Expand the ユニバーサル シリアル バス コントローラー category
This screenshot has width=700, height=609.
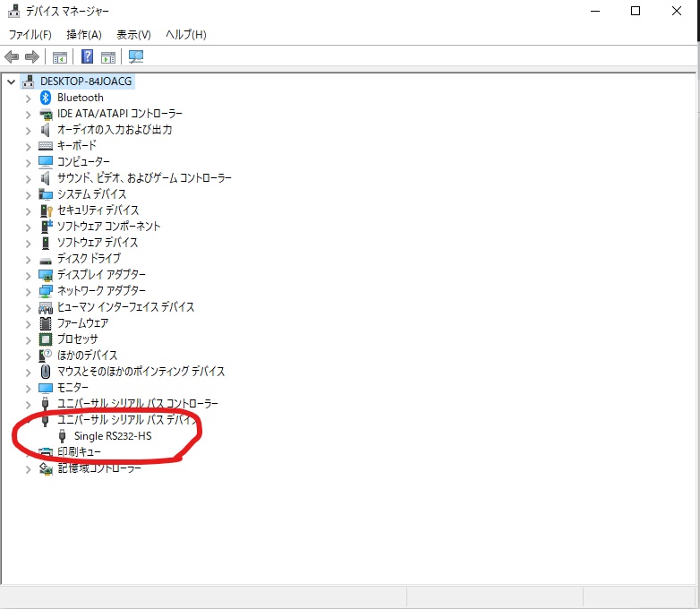[28, 405]
